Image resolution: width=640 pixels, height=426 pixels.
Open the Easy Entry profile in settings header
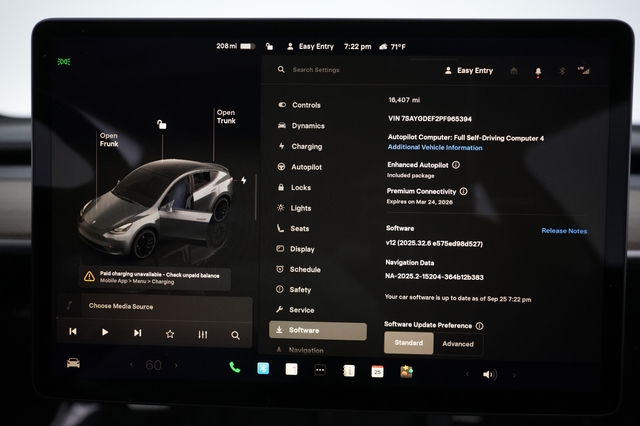(469, 71)
